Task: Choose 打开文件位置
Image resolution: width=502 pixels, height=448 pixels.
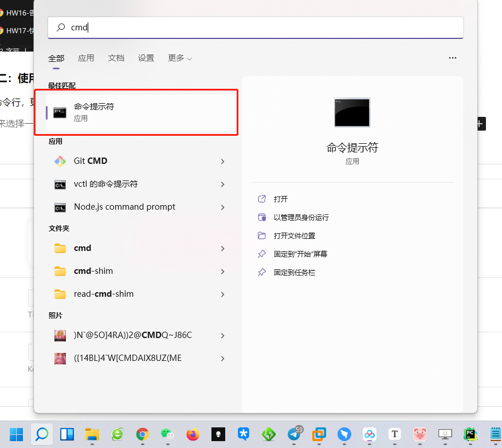Action: 294,236
